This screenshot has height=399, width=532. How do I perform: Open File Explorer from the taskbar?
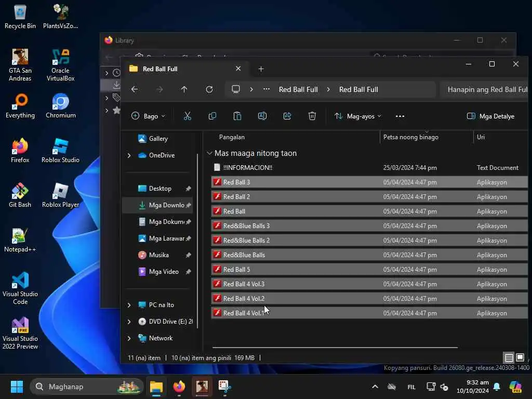pos(156,387)
